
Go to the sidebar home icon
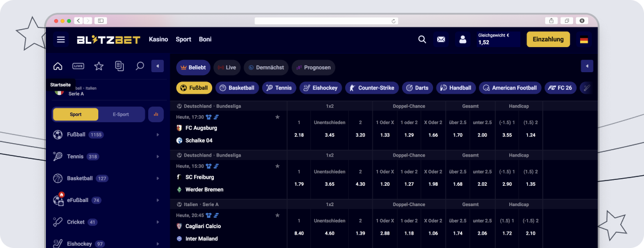point(58,66)
